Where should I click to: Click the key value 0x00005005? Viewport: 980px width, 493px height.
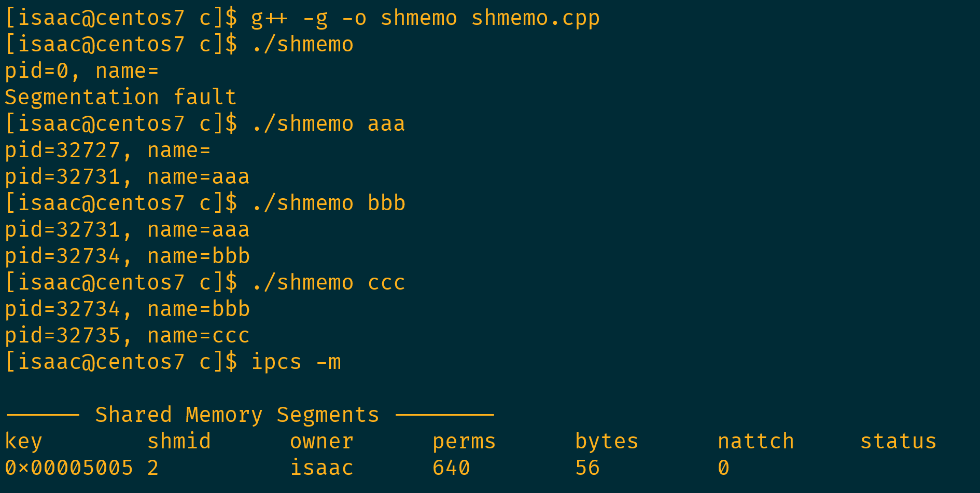[x=69, y=468]
